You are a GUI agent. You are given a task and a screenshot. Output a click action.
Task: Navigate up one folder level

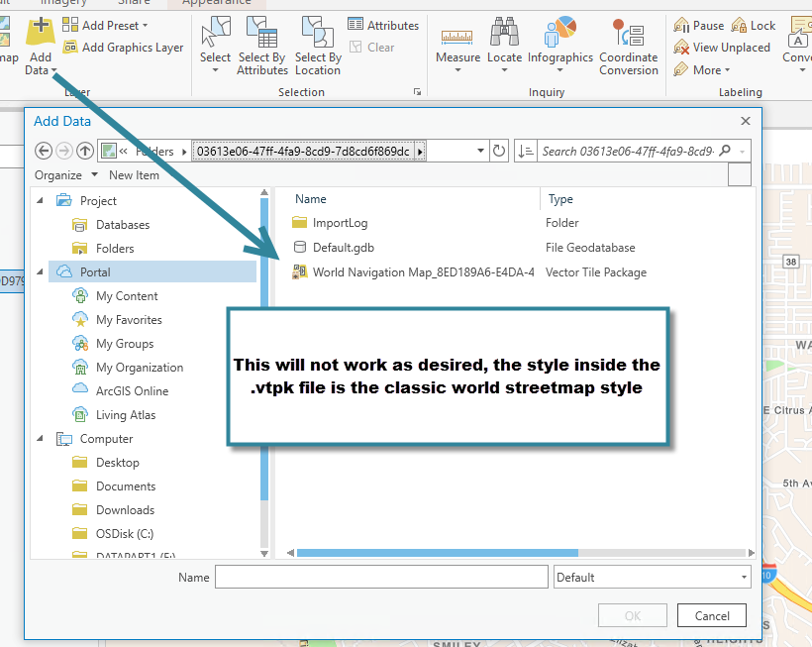tap(85, 151)
